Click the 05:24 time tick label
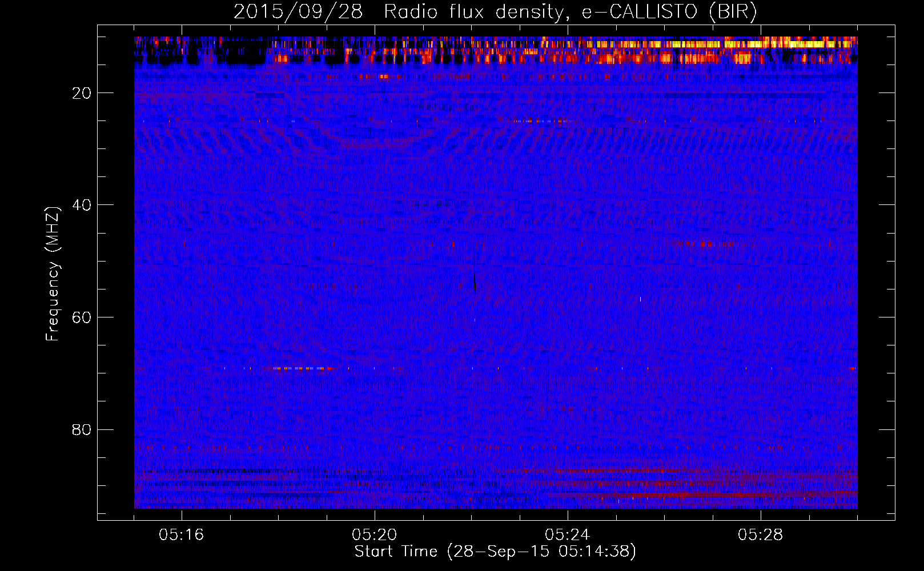This screenshot has height=571, width=924. [x=568, y=535]
